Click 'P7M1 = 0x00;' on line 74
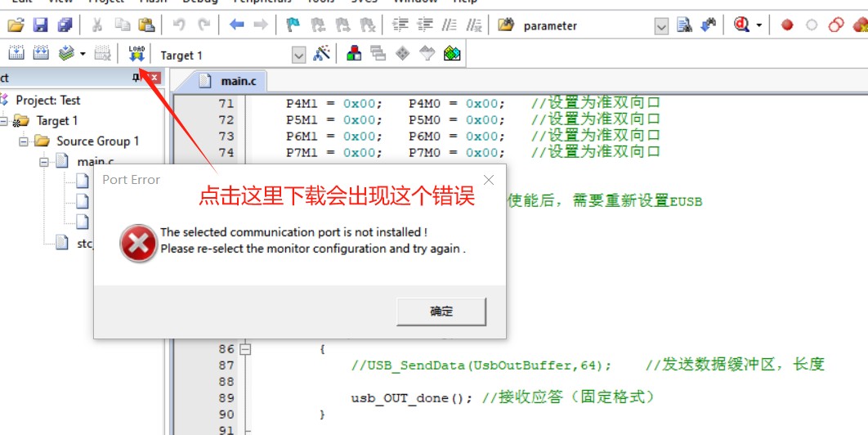This screenshot has width=868, height=435. [x=334, y=152]
